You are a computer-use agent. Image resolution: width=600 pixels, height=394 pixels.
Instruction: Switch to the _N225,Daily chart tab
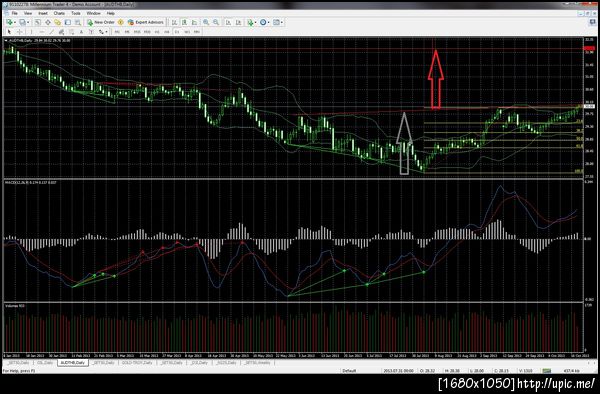[x=226, y=362]
